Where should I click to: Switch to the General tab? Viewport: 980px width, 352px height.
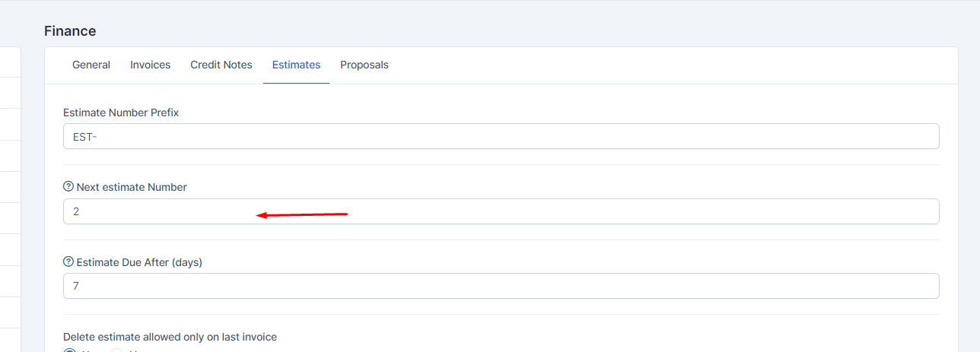tap(91, 65)
